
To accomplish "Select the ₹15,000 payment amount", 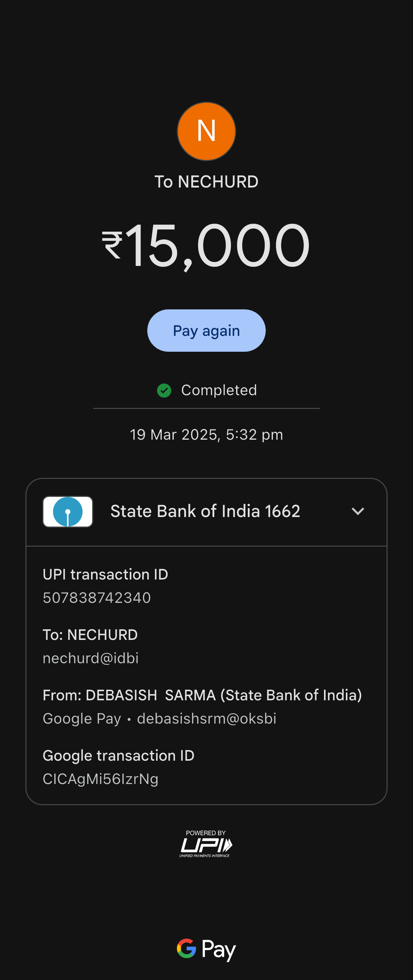I will (206, 245).
